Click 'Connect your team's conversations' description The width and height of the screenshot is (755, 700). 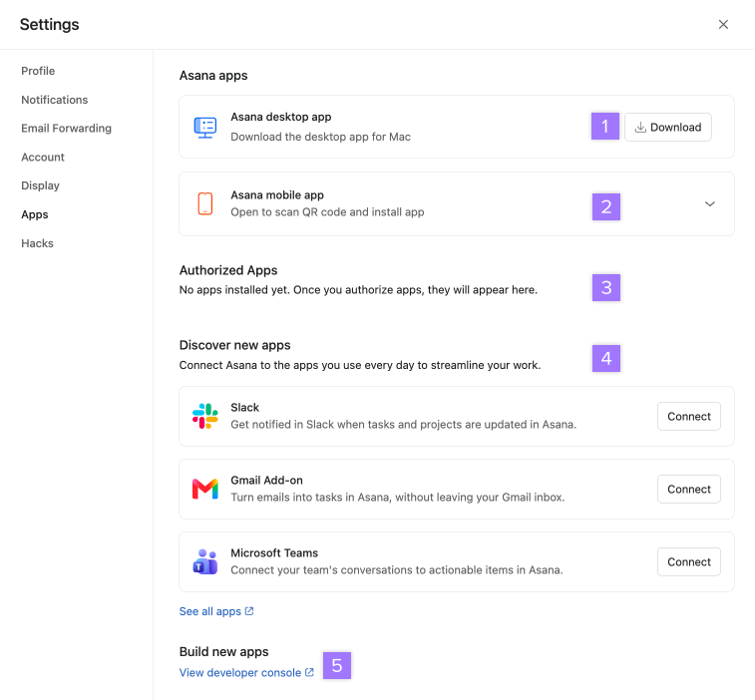coord(397,570)
